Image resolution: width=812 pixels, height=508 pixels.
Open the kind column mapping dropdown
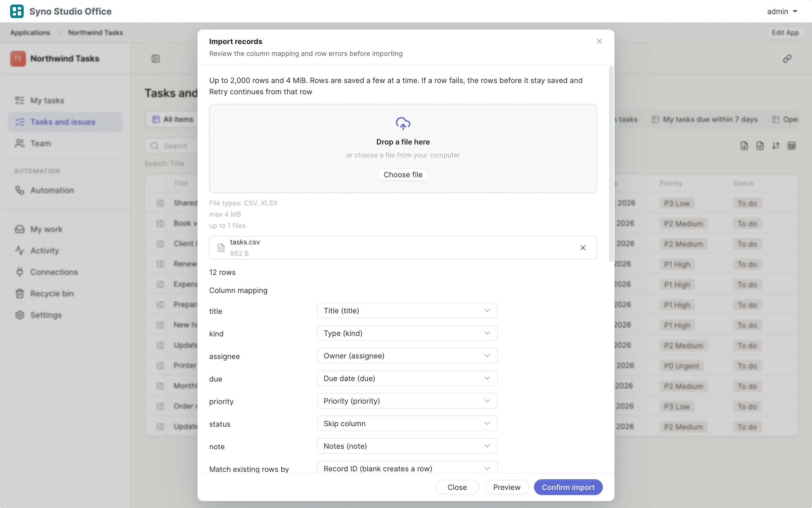point(407,333)
